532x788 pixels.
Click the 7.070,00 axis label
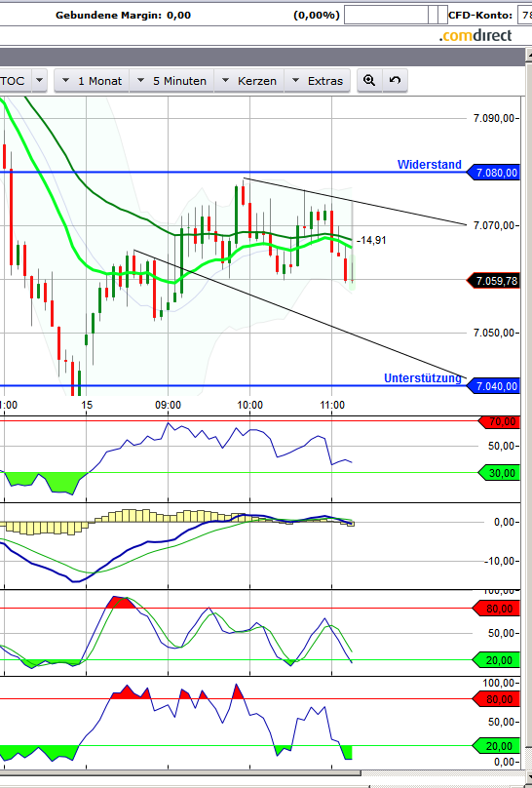494,225
